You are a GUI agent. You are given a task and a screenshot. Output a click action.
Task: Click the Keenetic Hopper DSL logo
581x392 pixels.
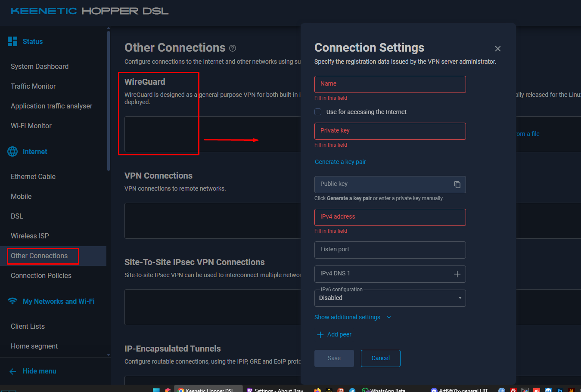(90, 11)
